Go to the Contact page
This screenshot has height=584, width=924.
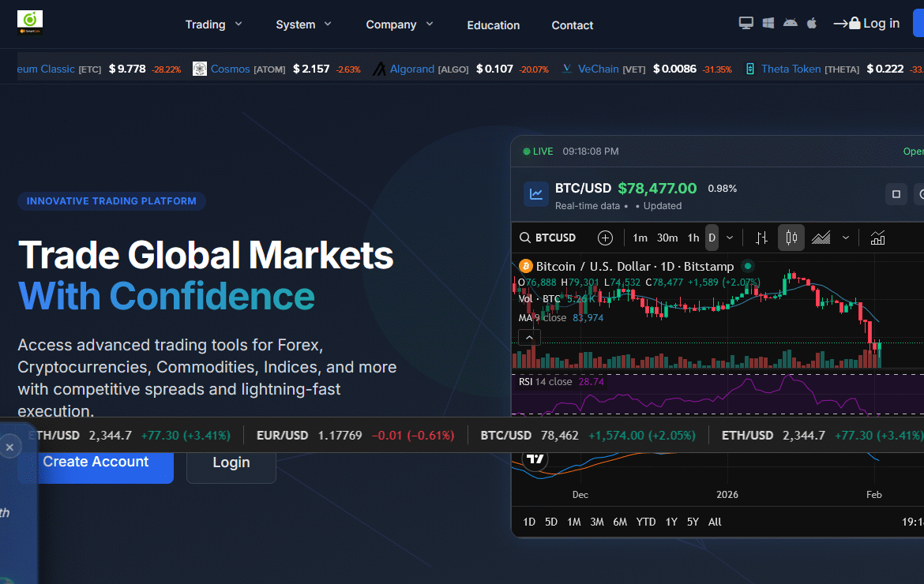[x=572, y=25]
